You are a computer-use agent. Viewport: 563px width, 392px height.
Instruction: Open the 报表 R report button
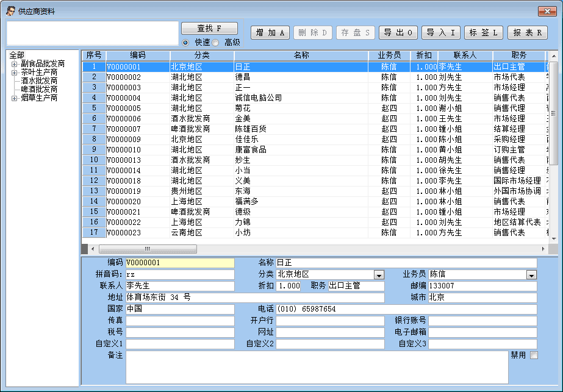click(528, 33)
